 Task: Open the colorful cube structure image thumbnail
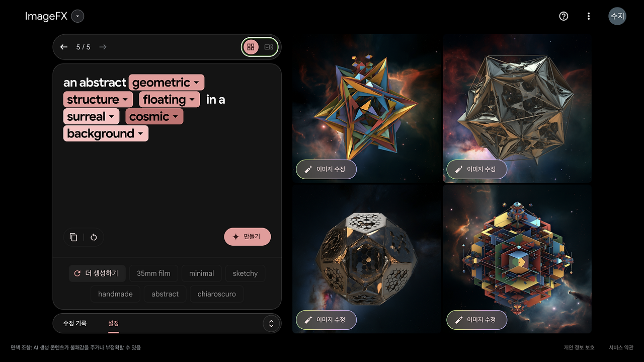point(517,259)
